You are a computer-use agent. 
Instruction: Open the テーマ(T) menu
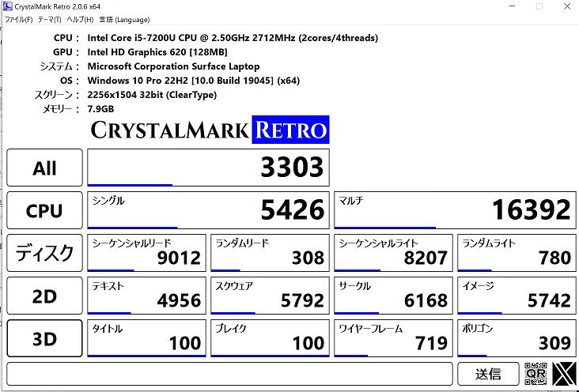click(49, 19)
